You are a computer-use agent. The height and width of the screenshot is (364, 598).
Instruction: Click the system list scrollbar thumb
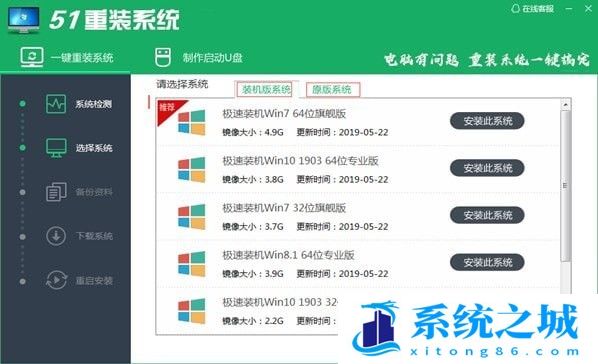pos(566,186)
